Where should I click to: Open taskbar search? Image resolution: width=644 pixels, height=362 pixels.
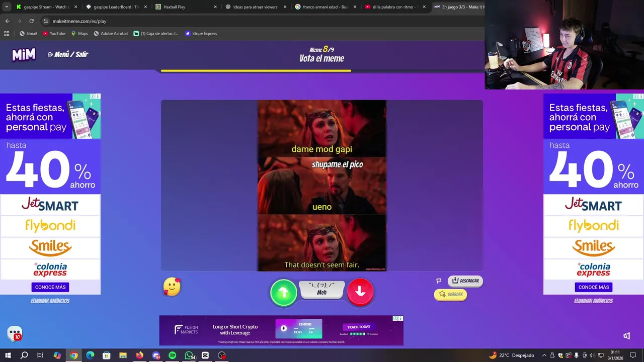coord(24,355)
